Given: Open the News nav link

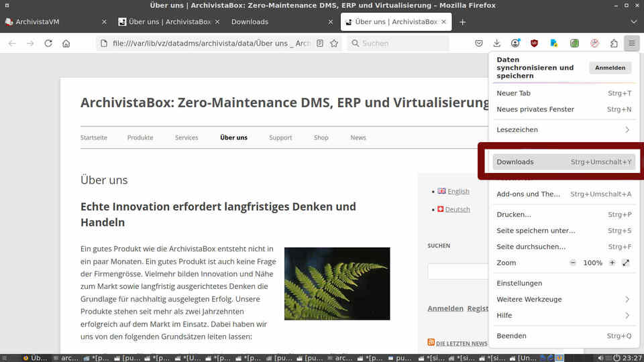Looking at the screenshot, I should pos(358,137).
